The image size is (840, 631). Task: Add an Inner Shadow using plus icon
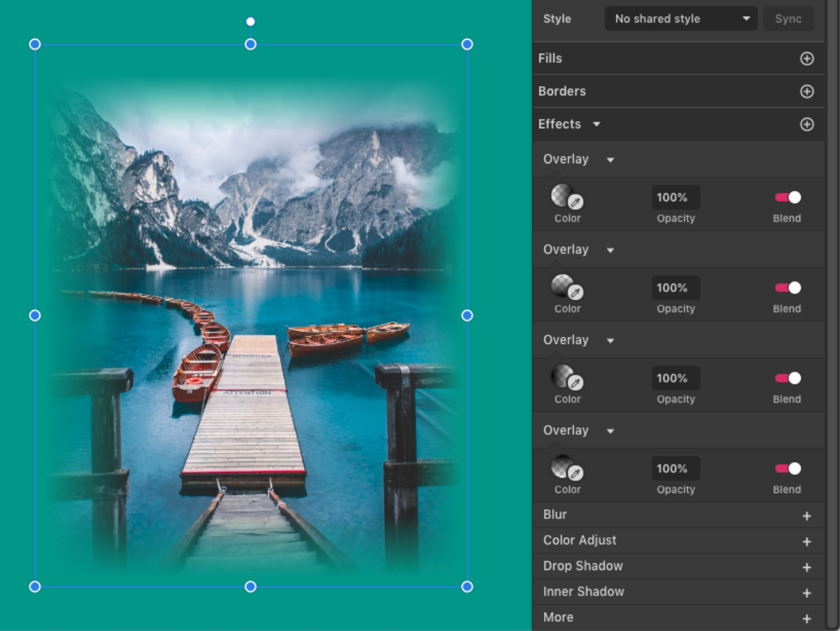click(x=806, y=593)
